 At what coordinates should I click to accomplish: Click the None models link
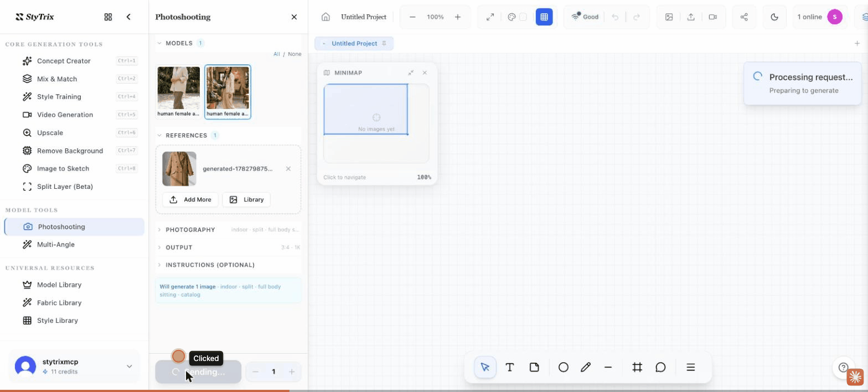(x=294, y=54)
